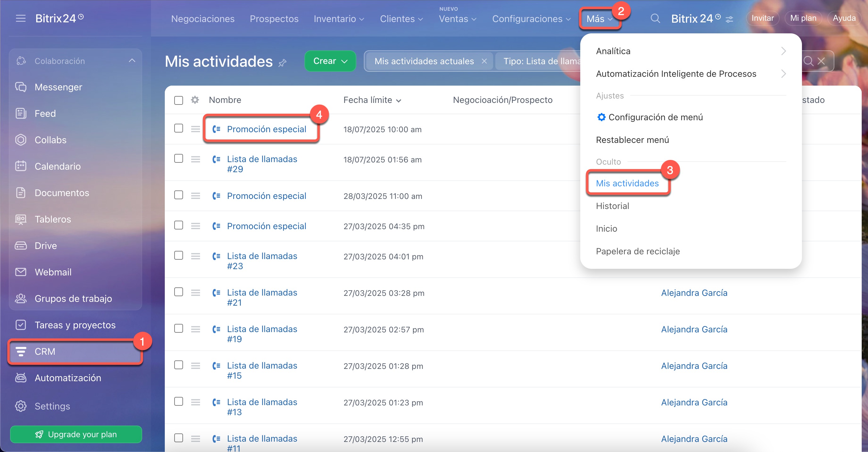This screenshot has width=868, height=452.
Task: Open the Crear button dropdown
Action: tap(330, 61)
